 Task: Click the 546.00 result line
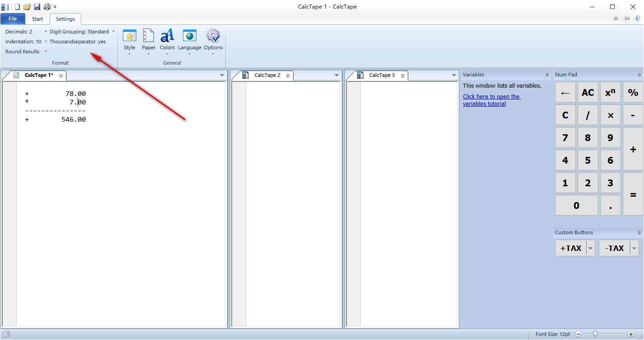tap(56, 119)
